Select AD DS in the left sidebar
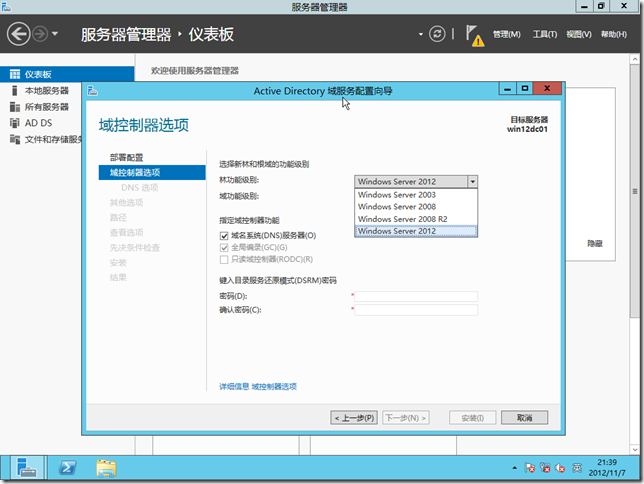Screen dimensions: 644x484 pyautogui.click(x=41, y=123)
